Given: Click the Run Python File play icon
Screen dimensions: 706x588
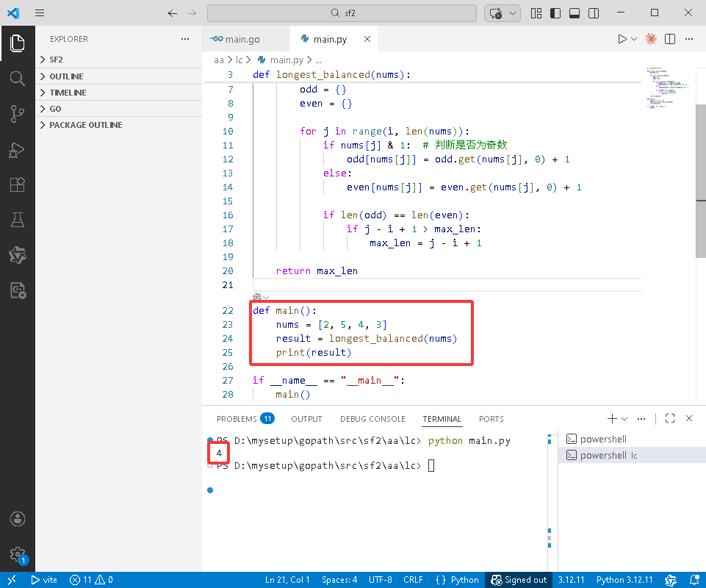Looking at the screenshot, I should tap(622, 39).
